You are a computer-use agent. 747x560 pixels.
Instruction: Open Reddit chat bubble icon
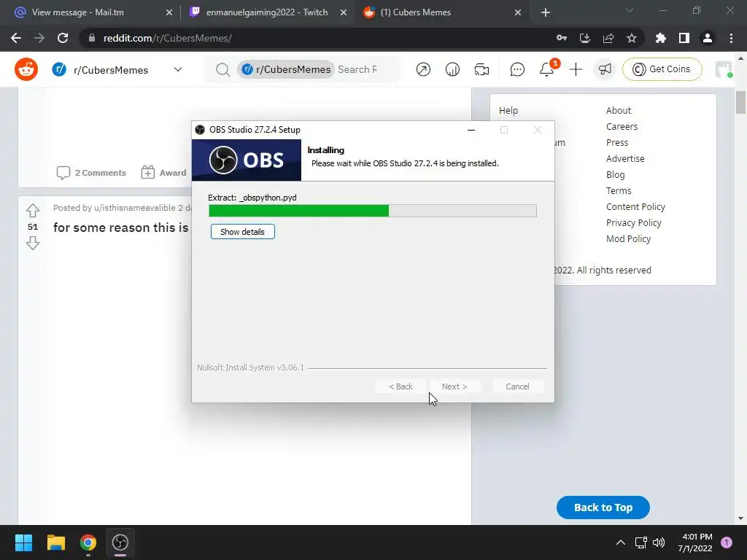click(x=517, y=69)
